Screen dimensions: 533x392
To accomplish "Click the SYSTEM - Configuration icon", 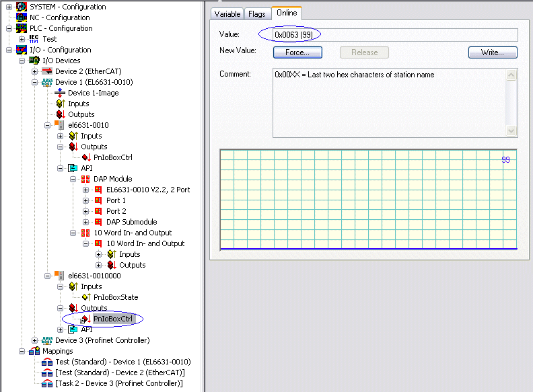I will (22, 7).
